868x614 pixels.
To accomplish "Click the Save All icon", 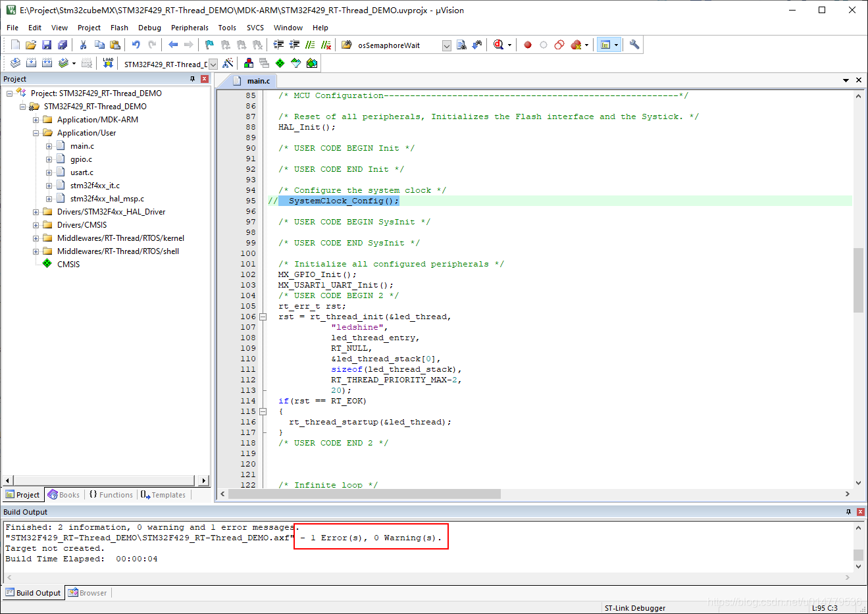I will point(63,45).
